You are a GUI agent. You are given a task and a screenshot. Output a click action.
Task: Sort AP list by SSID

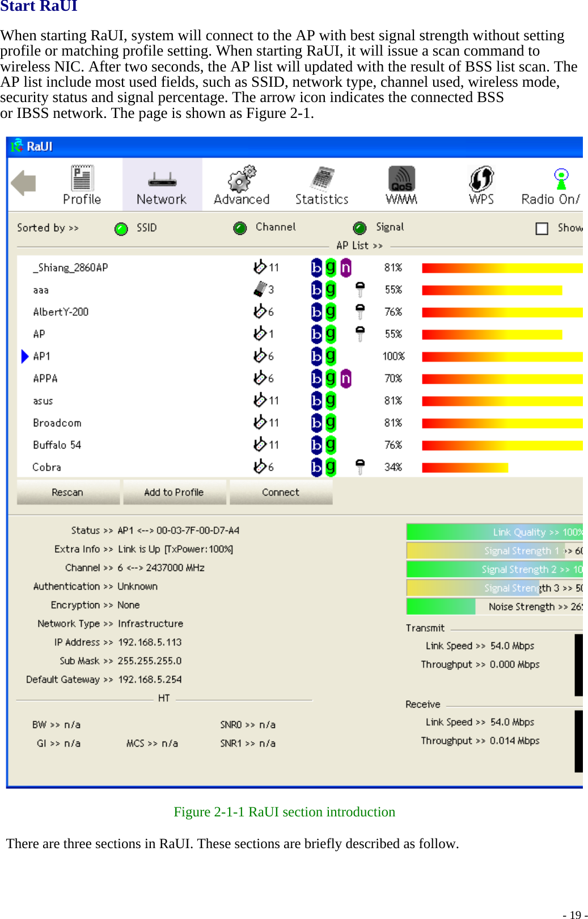click(121, 228)
